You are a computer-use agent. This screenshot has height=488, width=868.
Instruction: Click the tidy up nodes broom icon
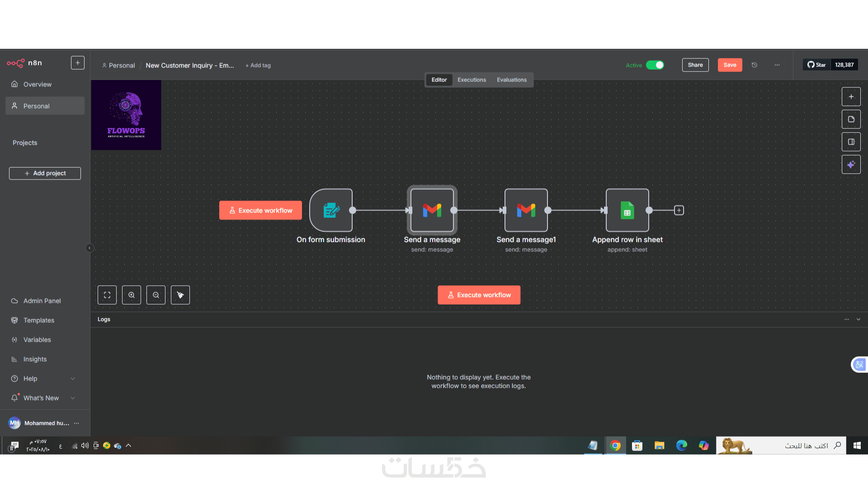180,295
